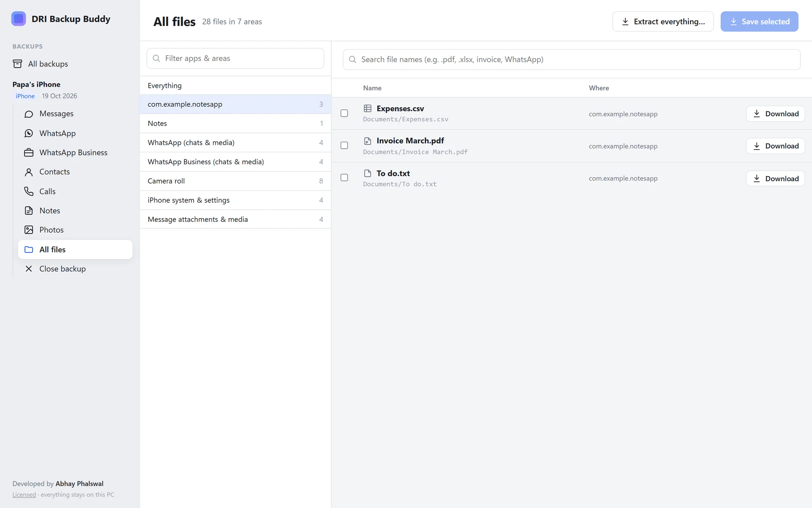Open the Photos image icon
812x508 pixels.
[x=29, y=230]
